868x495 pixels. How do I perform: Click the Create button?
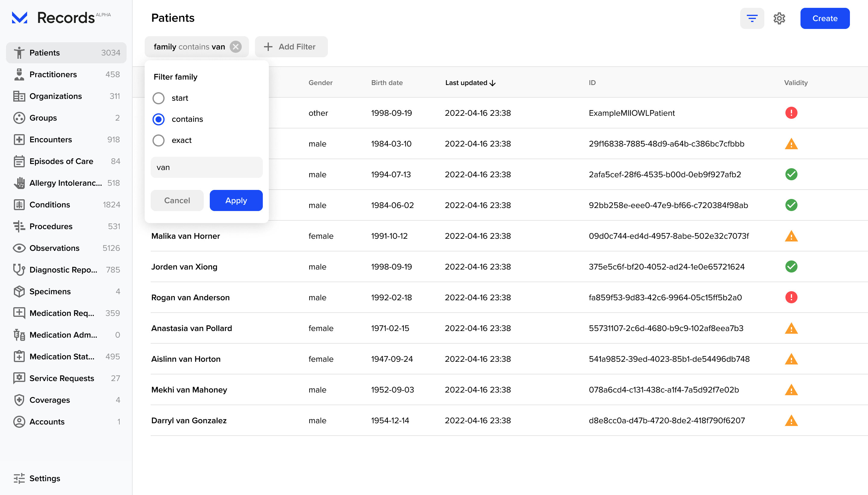coord(825,18)
